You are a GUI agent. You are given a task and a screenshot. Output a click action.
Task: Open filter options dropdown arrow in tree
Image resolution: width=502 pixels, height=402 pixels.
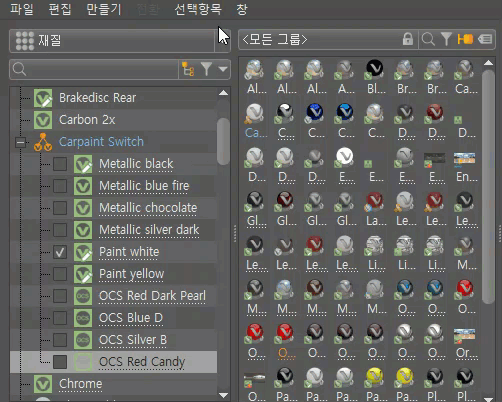[x=222, y=69]
